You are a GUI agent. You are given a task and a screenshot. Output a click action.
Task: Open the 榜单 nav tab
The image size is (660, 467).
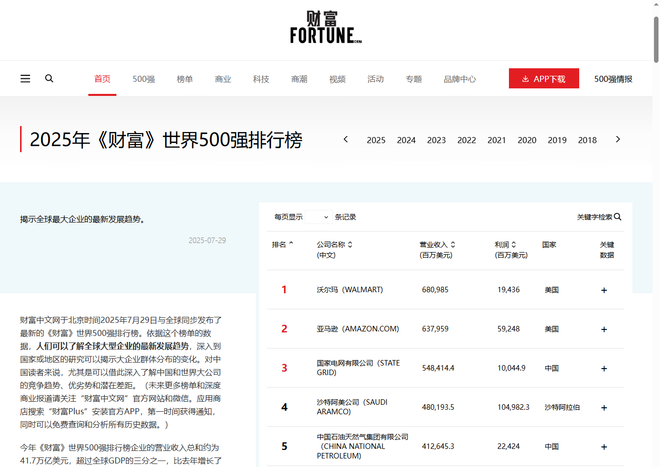(x=185, y=79)
